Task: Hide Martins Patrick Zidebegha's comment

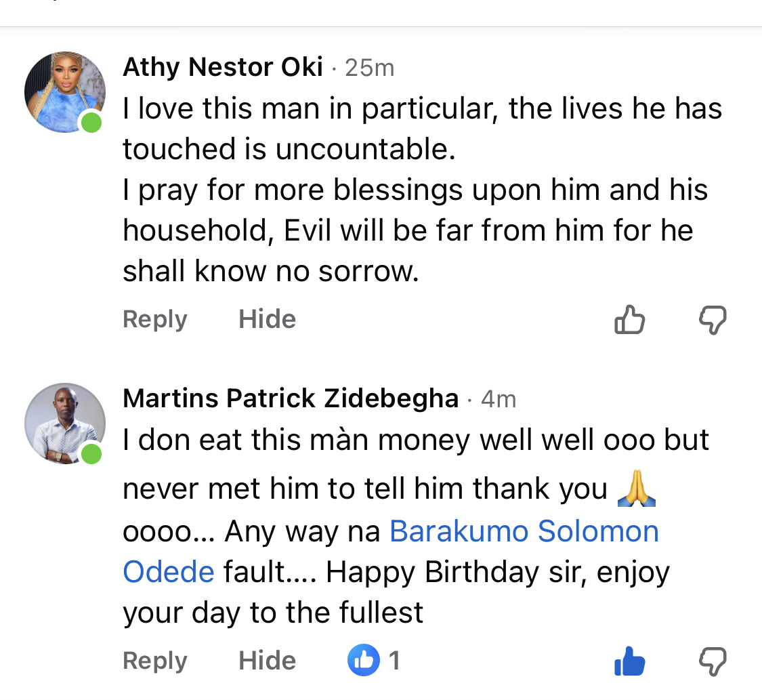Action: click(267, 661)
